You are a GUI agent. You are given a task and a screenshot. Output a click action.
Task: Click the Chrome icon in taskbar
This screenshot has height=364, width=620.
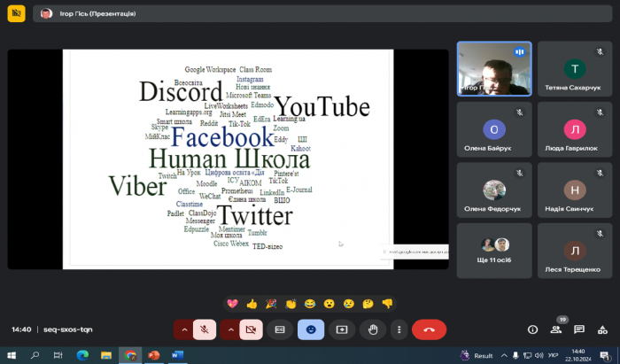[130, 355]
